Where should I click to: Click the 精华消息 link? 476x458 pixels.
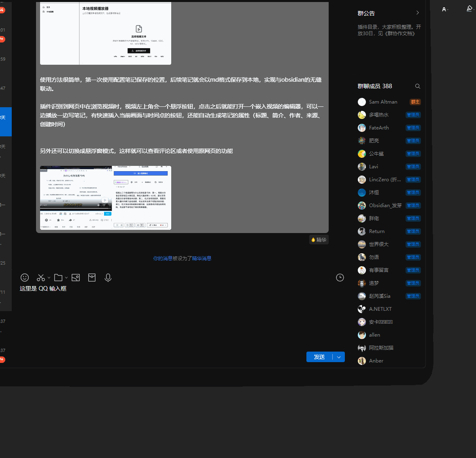202,258
